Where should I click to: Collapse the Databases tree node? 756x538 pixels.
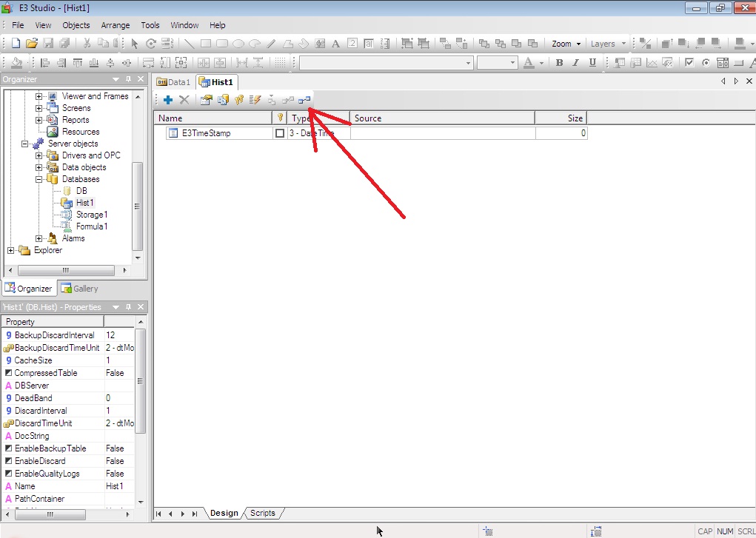coord(39,178)
